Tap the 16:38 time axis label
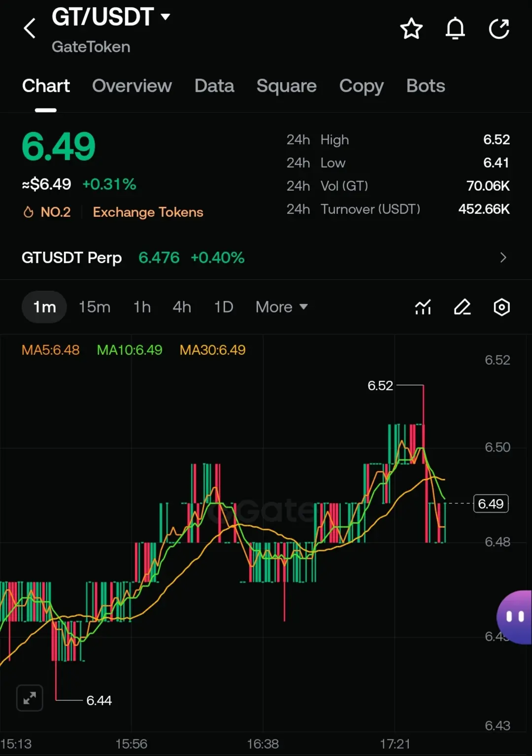The width and height of the screenshot is (532, 756). click(x=263, y=744)
